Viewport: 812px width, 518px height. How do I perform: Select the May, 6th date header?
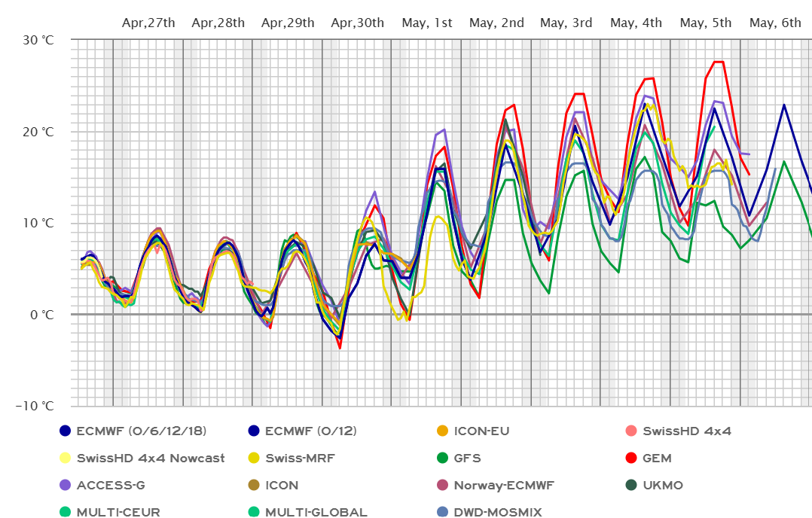[775, 23]
